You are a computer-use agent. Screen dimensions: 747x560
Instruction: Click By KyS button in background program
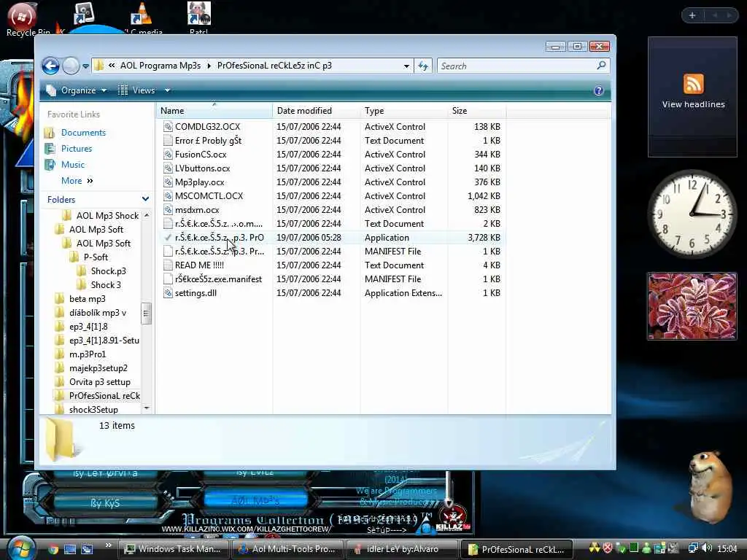coord(105,503)
